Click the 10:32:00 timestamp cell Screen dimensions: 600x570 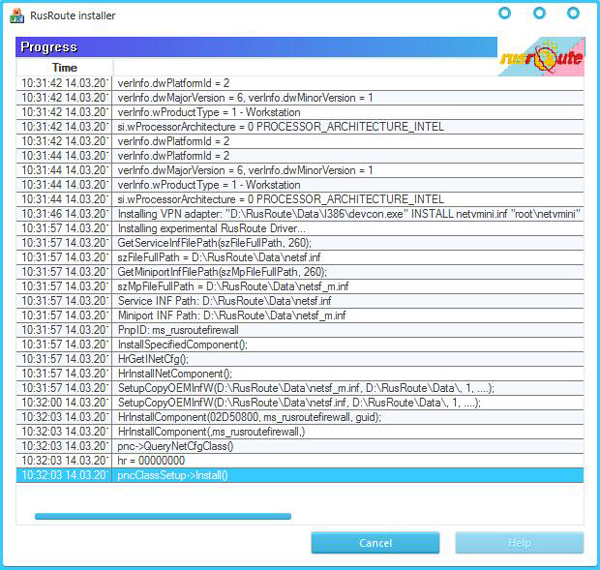(64, 403)
